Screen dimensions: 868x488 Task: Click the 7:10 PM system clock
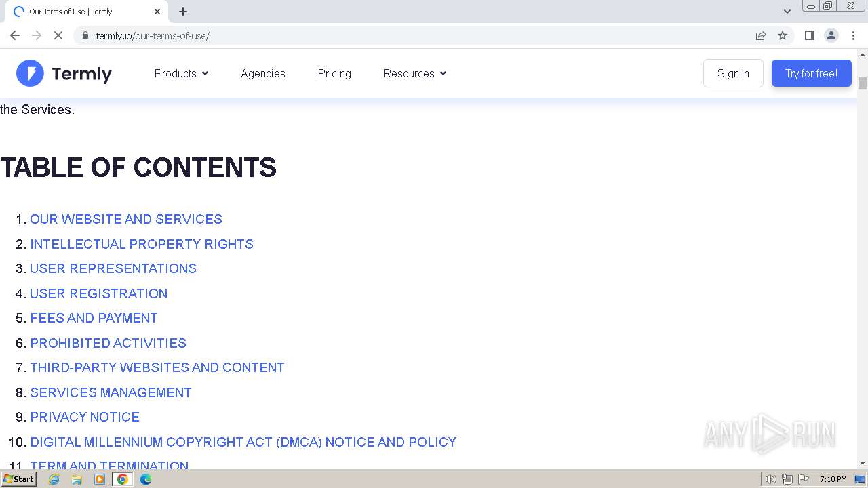(833, 479)
